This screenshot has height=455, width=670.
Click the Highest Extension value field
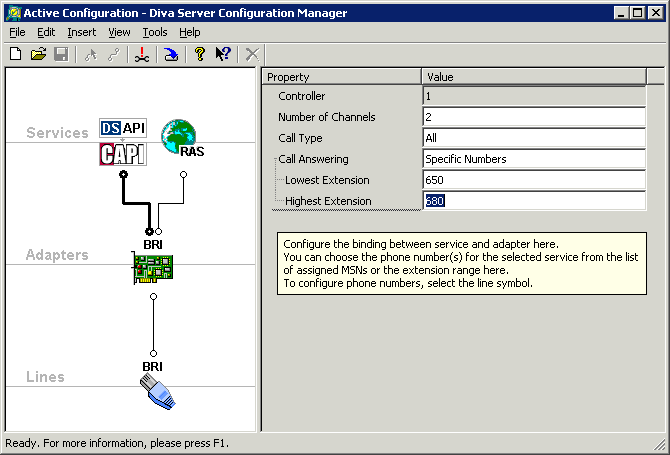click(534, 201)
